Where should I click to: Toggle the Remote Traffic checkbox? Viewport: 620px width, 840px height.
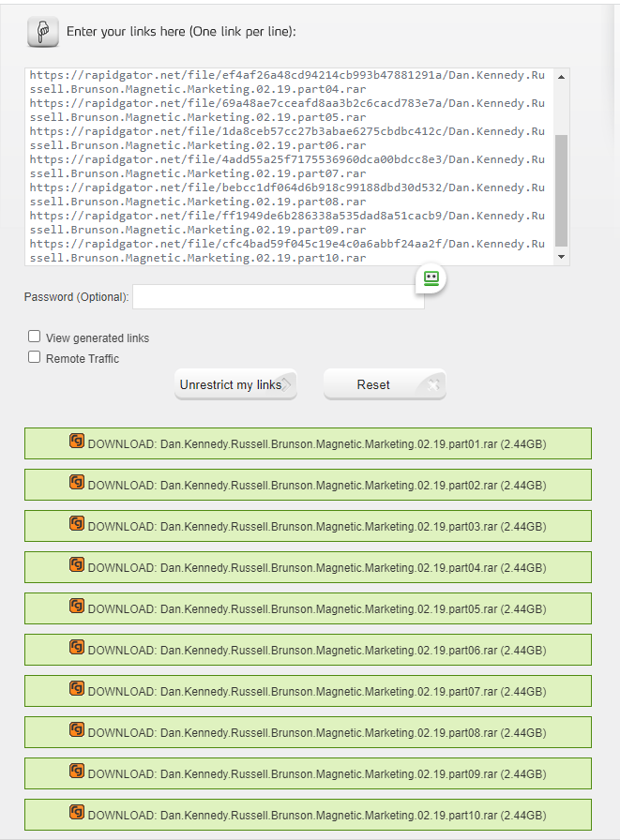tap(35, 357)
